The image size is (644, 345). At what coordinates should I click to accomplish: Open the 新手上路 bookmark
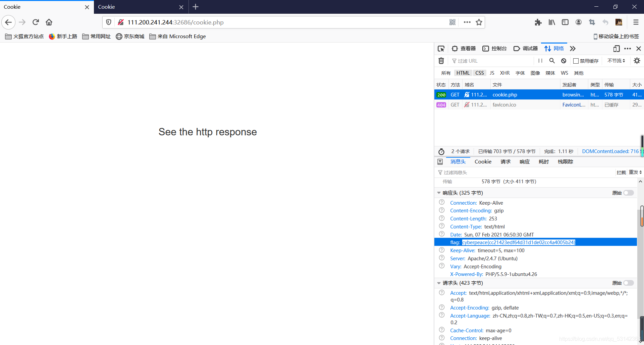point(63,37)
